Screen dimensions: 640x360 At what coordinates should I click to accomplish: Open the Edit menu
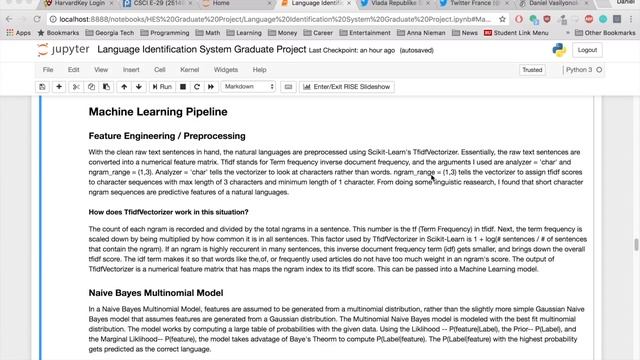pos(73,70)
